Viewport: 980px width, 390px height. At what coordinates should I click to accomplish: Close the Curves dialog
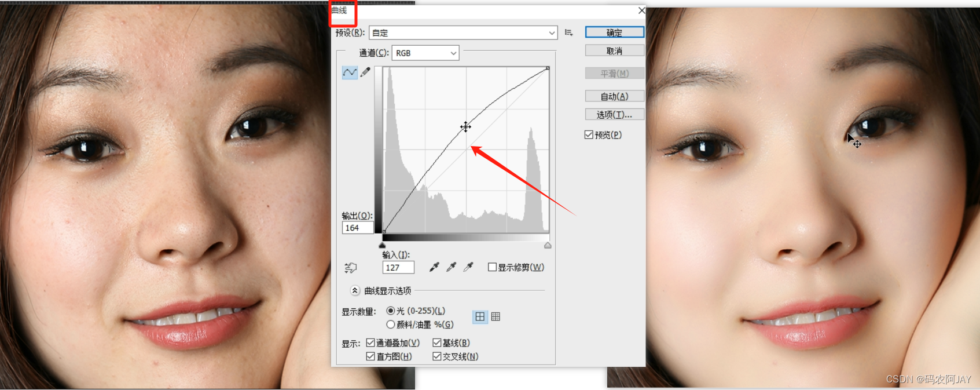tap(641, 10)
